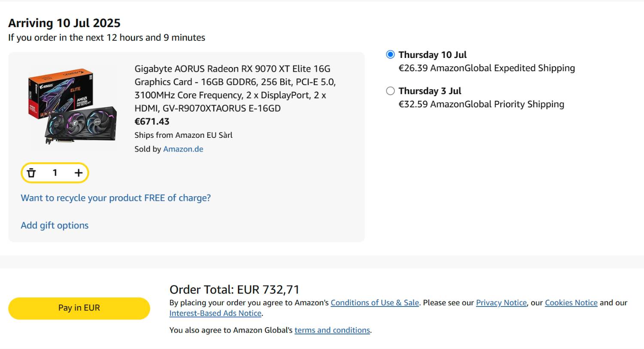The image size is (644, 349).
Task: Select the Thursday 10 Jul delivery radio
Action: (390, 55)
